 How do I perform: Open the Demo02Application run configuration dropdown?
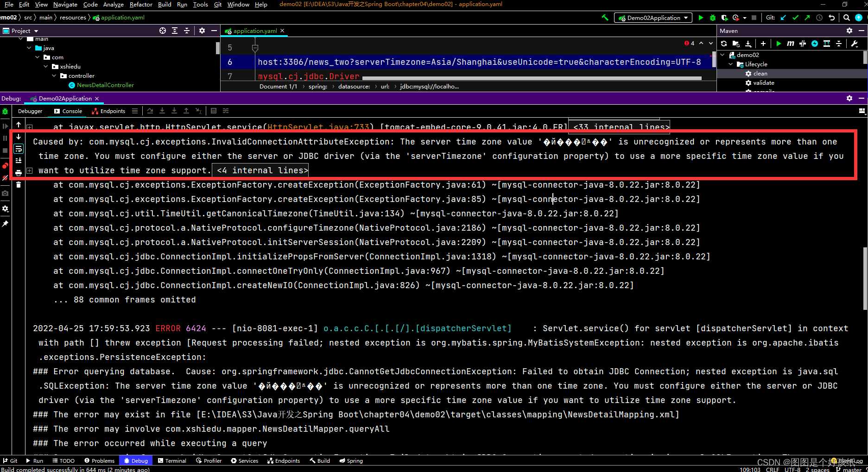653,18
